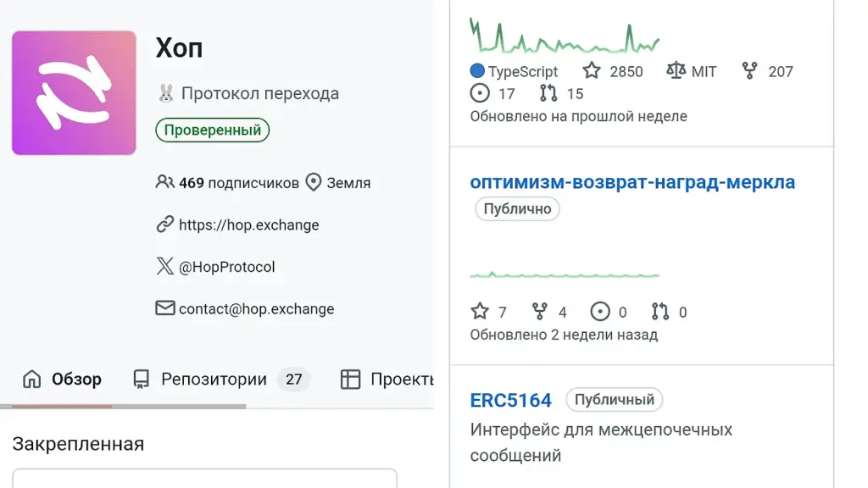Screen dimensions: 868x488
Task: Click the green Проверенный verified badge
Action: pyautogui.click(x=213, y=130)
